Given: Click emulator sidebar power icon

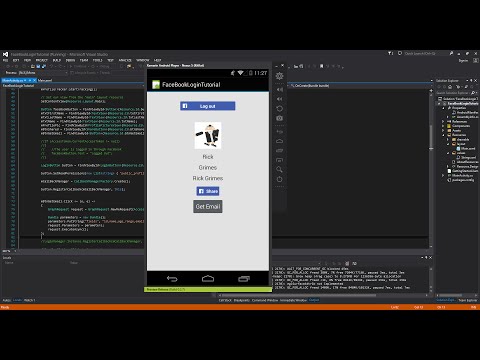Looking at the screenshot, I should point(279,179).
